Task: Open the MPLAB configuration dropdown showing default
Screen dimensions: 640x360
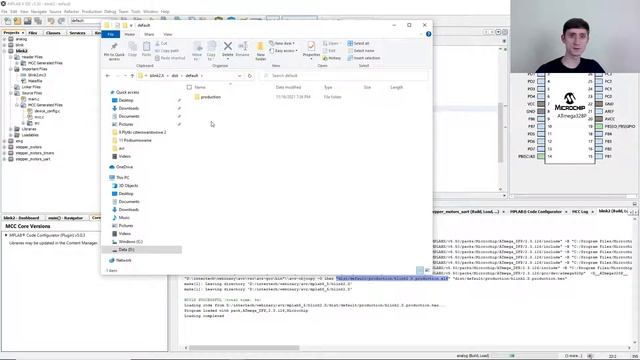Action: pyautogui.click(x=86, y=21)
